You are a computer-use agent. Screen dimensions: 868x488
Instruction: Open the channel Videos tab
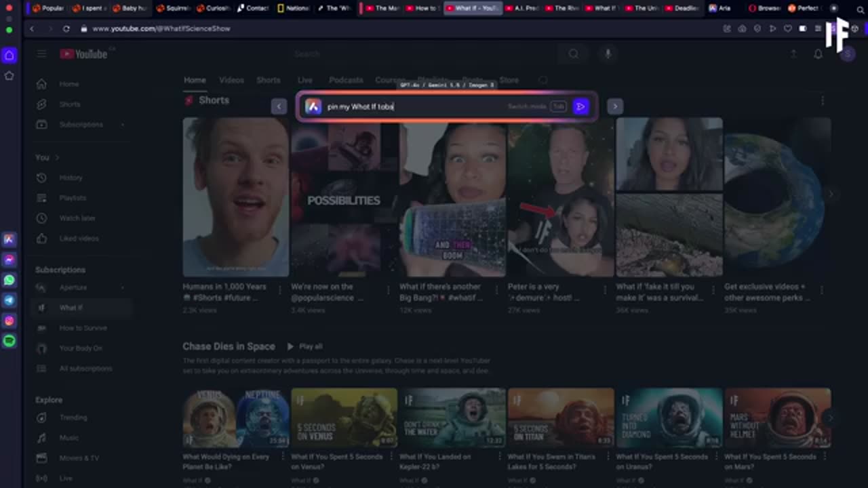[x=231, y=80]
